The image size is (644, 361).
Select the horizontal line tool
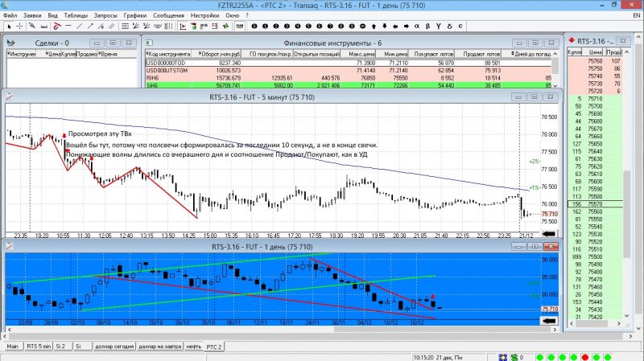click(x=68, y=26)
